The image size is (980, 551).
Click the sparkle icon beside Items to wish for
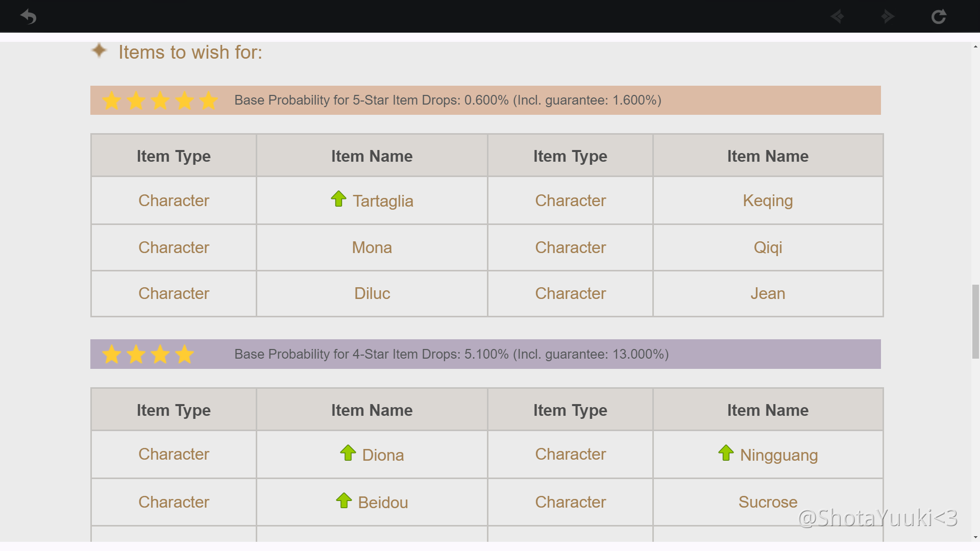click(99, 51)
